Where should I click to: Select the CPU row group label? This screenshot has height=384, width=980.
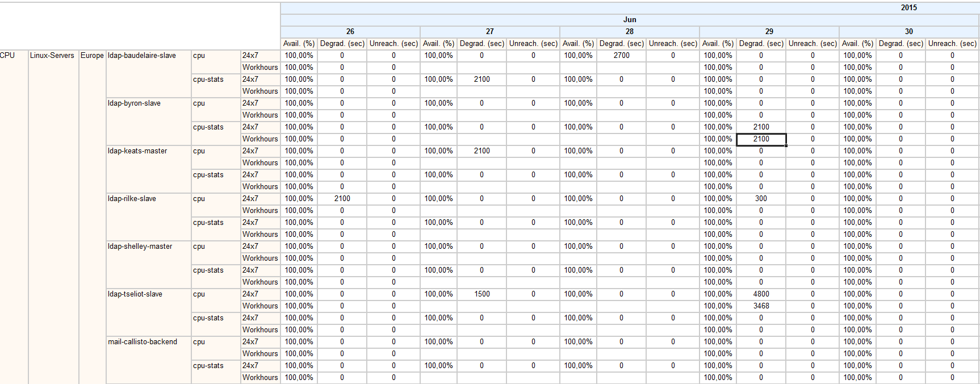8,56
